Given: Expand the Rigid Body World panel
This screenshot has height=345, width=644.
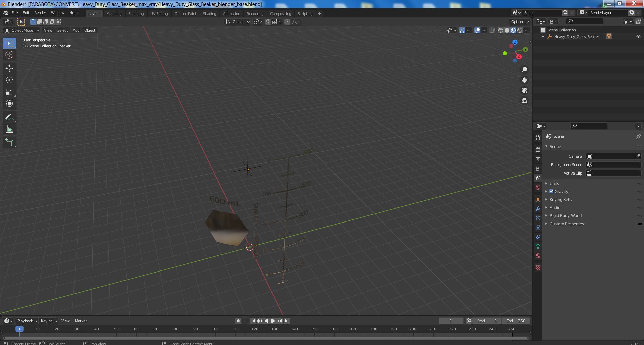Looking at the screenshot, I should [x=565, y=215].
